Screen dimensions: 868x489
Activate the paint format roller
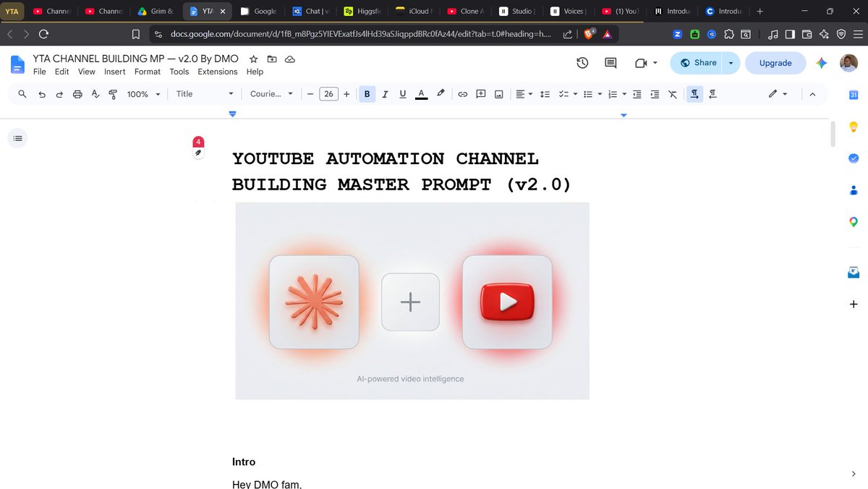pos(113,94)
